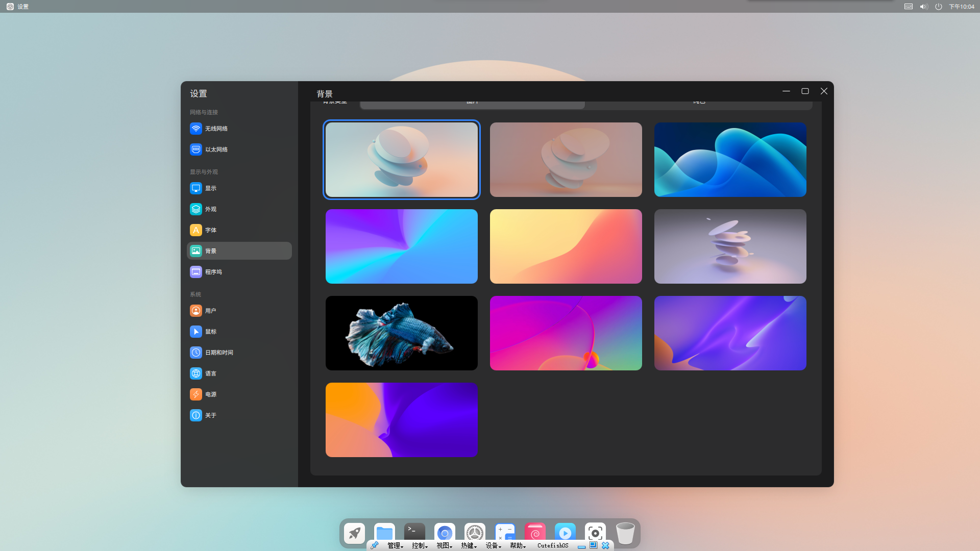
Task: Open the 无线网络 (Wi-Fi) settings
Action: pyautogui.click(x=216, y=129)
